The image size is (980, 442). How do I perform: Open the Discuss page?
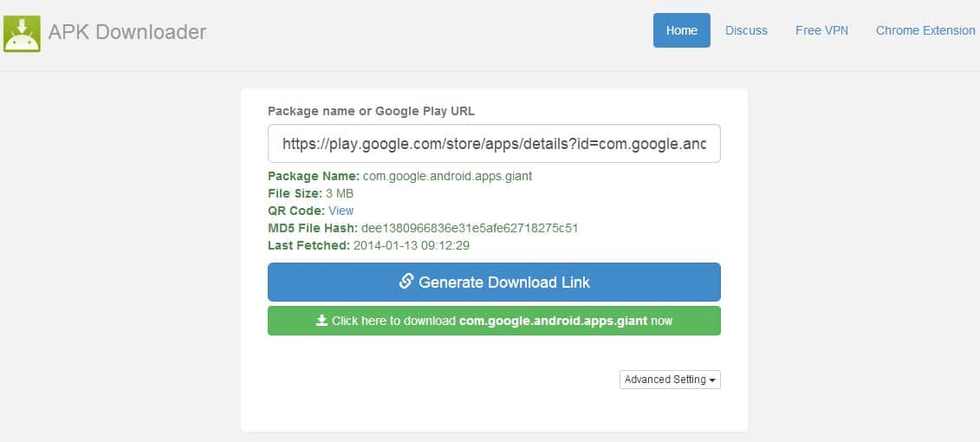pyautogui.click(x=746, y=30)
